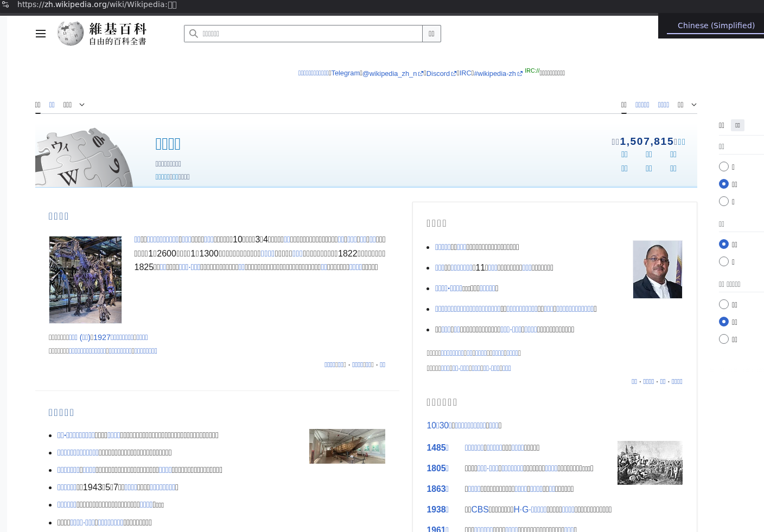Click the puzzle globe banner image
The width and height of the screenshot is (764, 532).
coord(84,157)
